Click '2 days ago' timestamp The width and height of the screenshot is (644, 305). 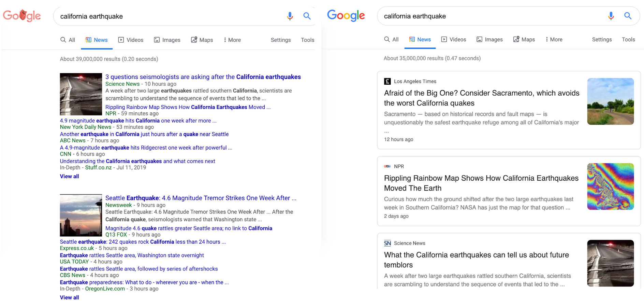396,216
